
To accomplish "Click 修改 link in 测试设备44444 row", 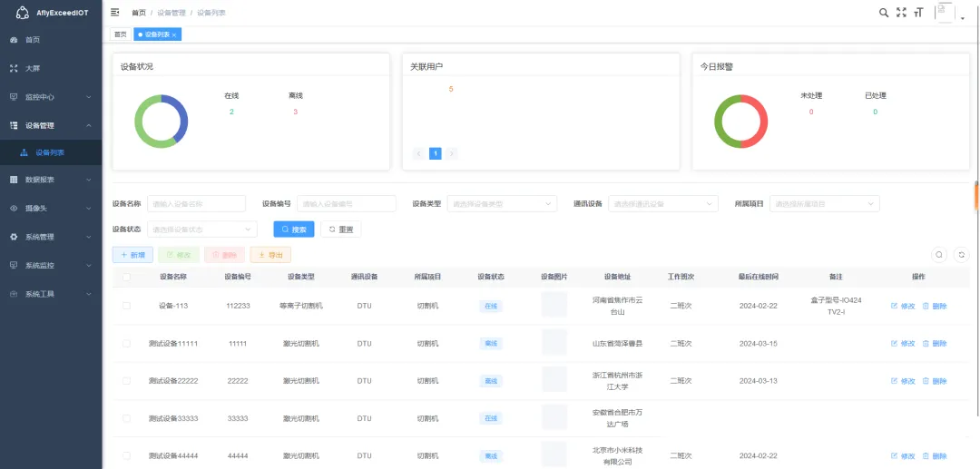I will [x=903, y=456].
